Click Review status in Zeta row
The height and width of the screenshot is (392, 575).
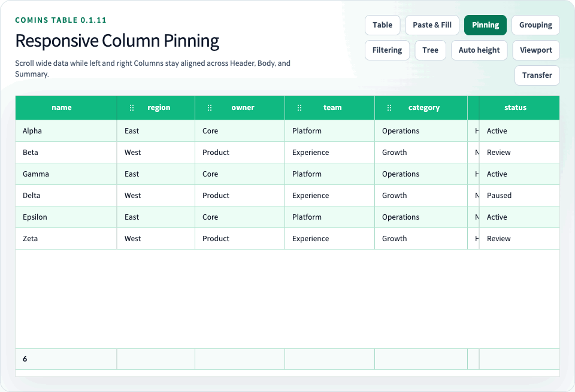point(519,239)
